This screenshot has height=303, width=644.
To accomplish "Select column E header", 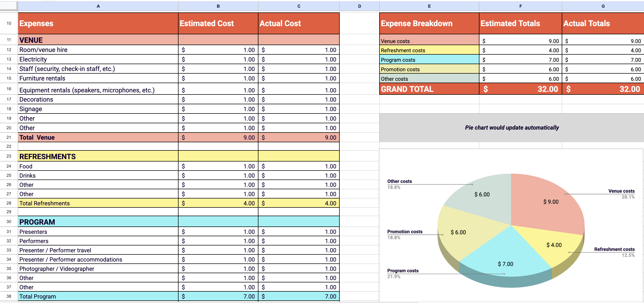I will (429, 6).
